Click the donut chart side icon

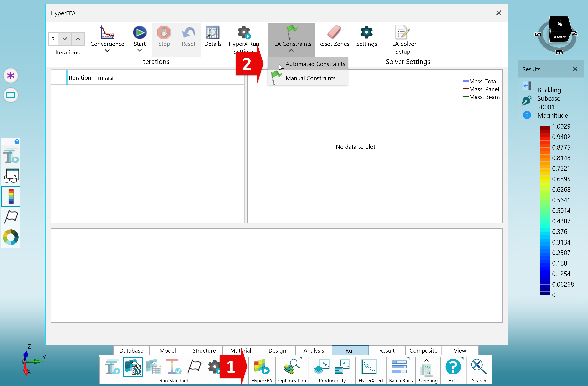11,237
